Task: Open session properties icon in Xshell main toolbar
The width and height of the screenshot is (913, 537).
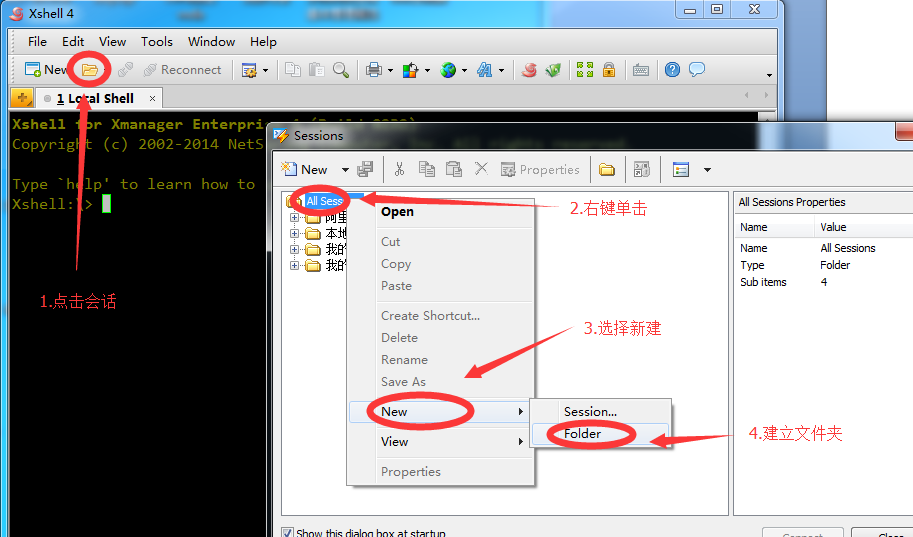Action: click(x=249, y=70)
